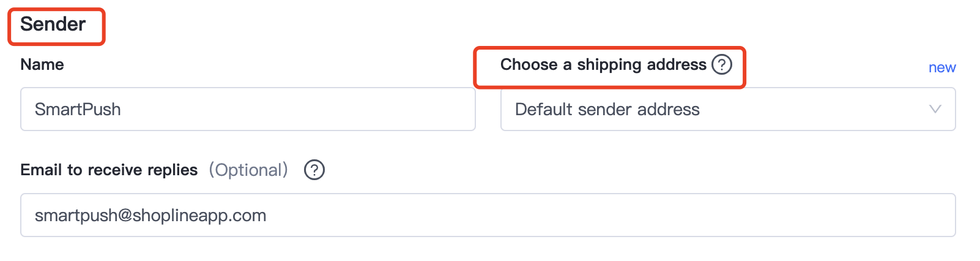Click the Name field label
Viewport: 980px width, 261px height.
42,64
